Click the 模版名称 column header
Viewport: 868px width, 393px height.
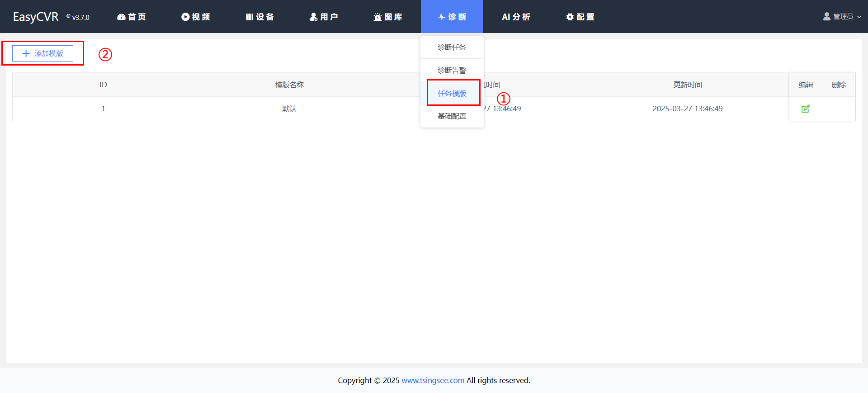[289, 85]
